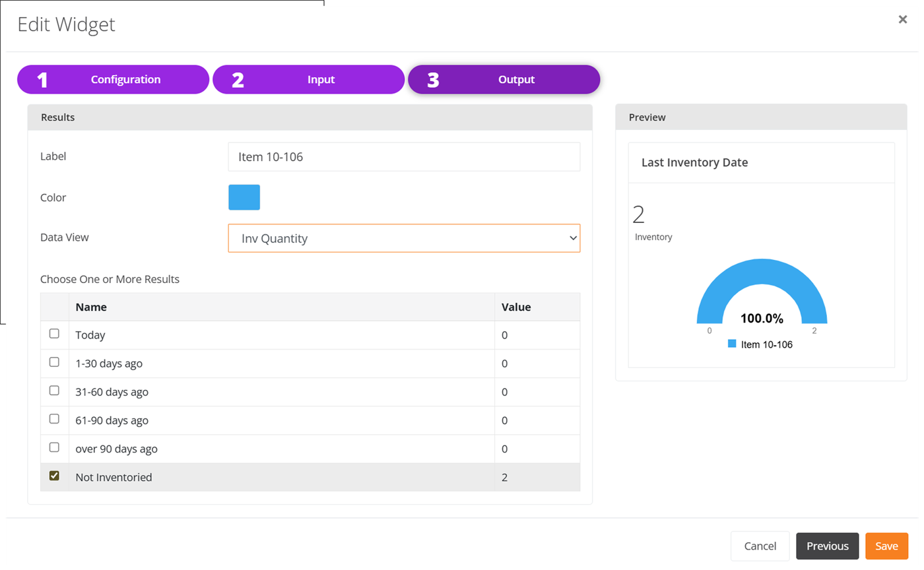
Task: Click the 100.0% gauge value
Action: point(762,319)
